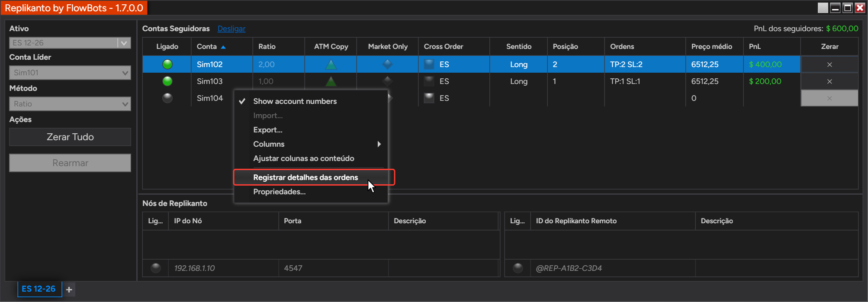Click the Rearmar button

tap(70, 163)
